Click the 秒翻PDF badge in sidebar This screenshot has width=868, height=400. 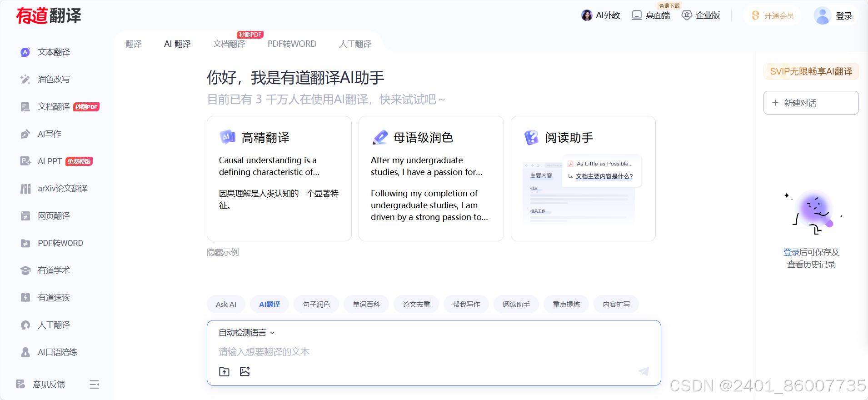(86, 107)
